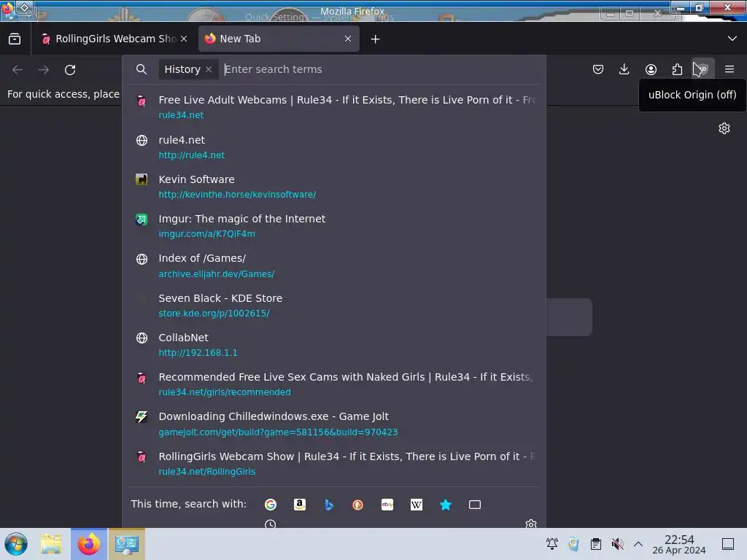The image size is (747, 560).
Task: Click the muted volume tray icon
Action: [x=617, y=544]
